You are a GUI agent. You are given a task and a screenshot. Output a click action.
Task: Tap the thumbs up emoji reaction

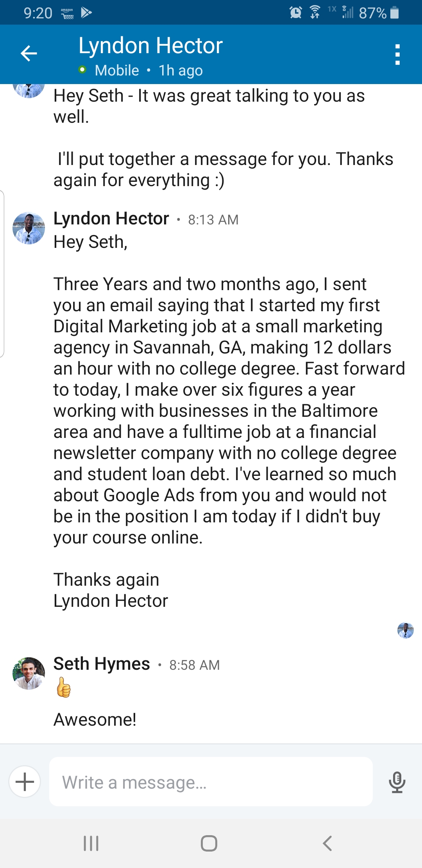pyautogui.click(x=64, y=687)
